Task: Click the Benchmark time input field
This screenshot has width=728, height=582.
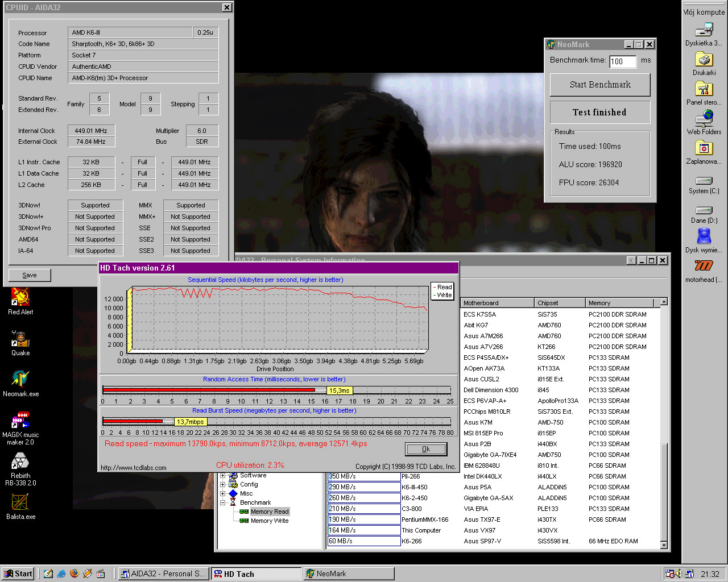Action: [x=622, y=61]
